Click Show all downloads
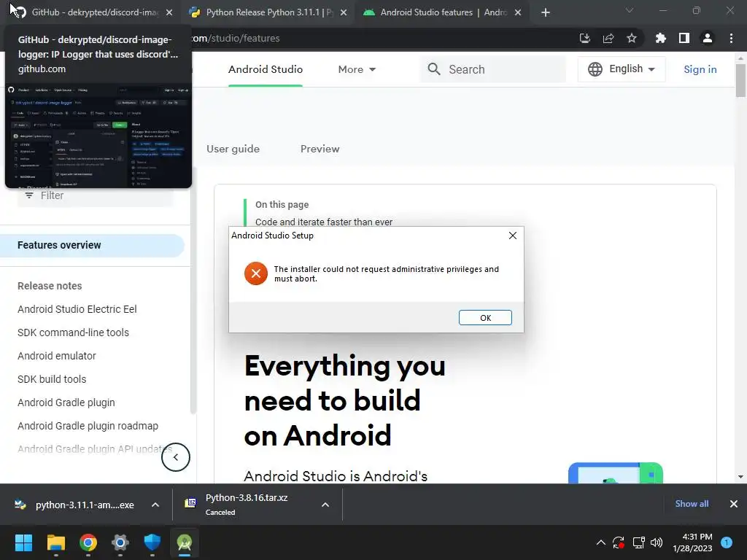Screen dimensions: 747x560 tap(692, 504)
